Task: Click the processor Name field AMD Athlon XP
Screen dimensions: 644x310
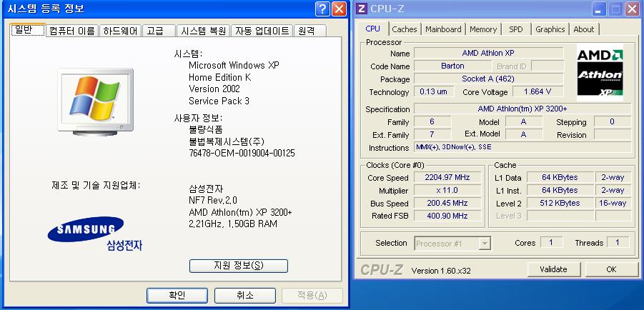Action: click(489, 53)
